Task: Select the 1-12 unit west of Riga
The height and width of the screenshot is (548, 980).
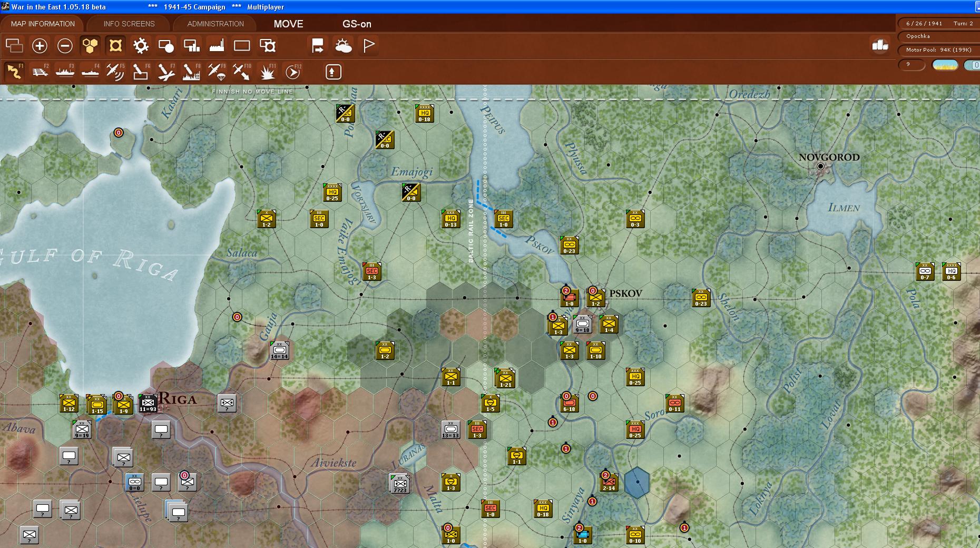Action: coord(68,403)
